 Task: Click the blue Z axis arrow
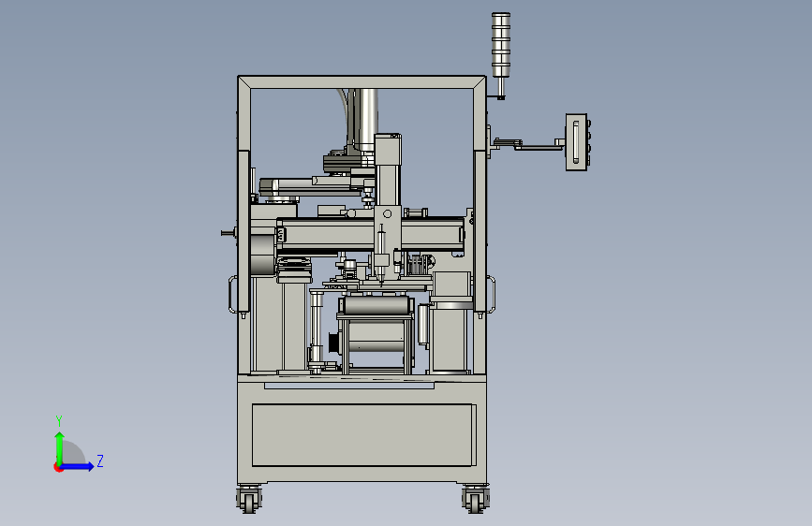[77, 466]
